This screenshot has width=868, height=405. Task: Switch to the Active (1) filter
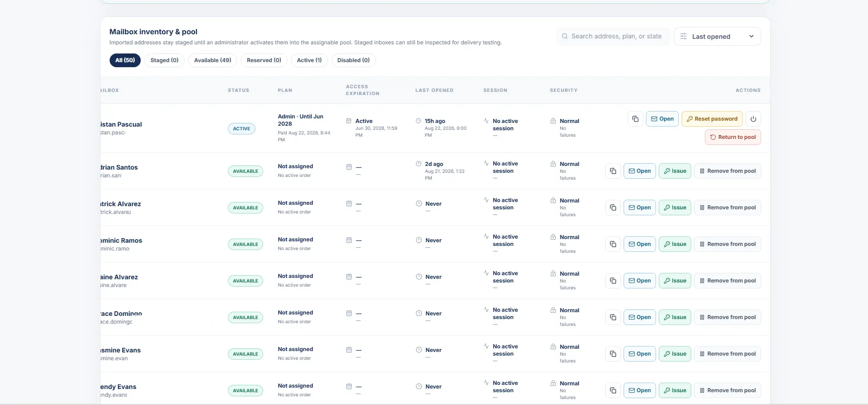tap(309, 60)
